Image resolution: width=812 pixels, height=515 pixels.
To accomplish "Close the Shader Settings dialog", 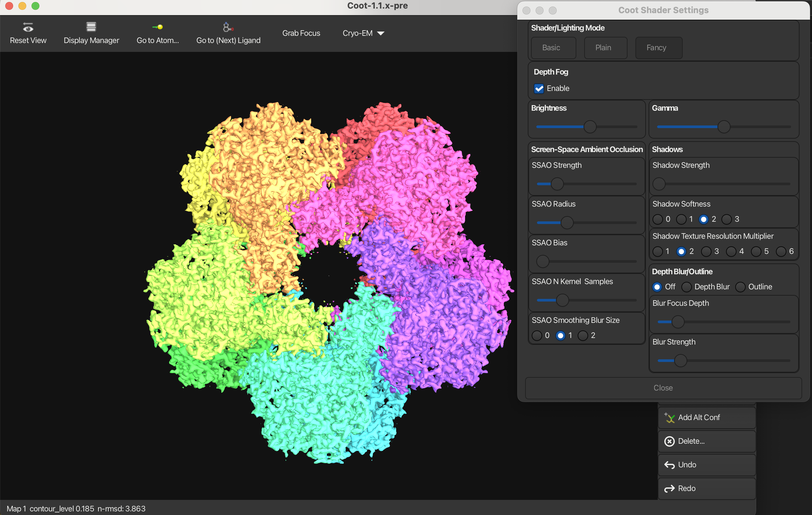I will pos(663,388).
